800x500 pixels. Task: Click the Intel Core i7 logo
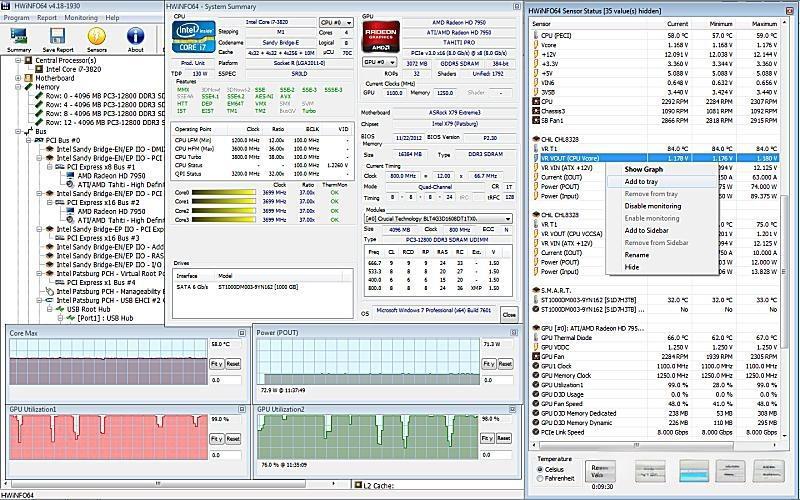pos(193,37)
